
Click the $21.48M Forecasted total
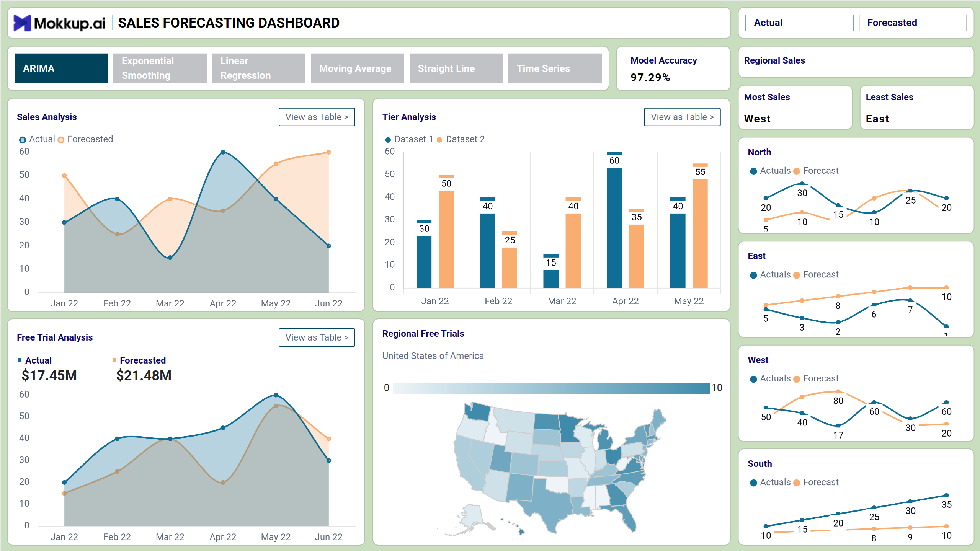(x=144, y=376)
